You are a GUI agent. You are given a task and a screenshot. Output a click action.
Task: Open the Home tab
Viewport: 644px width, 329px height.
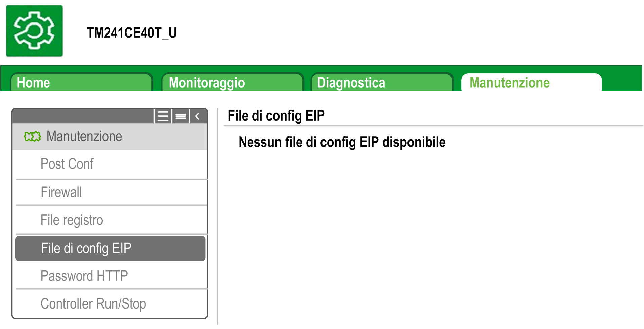tap(81, 83)
